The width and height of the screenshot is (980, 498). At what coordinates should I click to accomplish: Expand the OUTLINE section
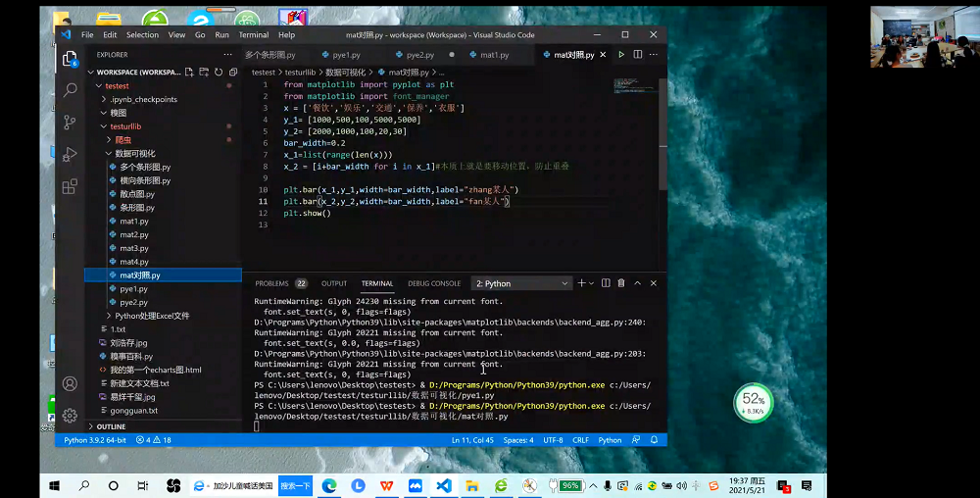111,426
